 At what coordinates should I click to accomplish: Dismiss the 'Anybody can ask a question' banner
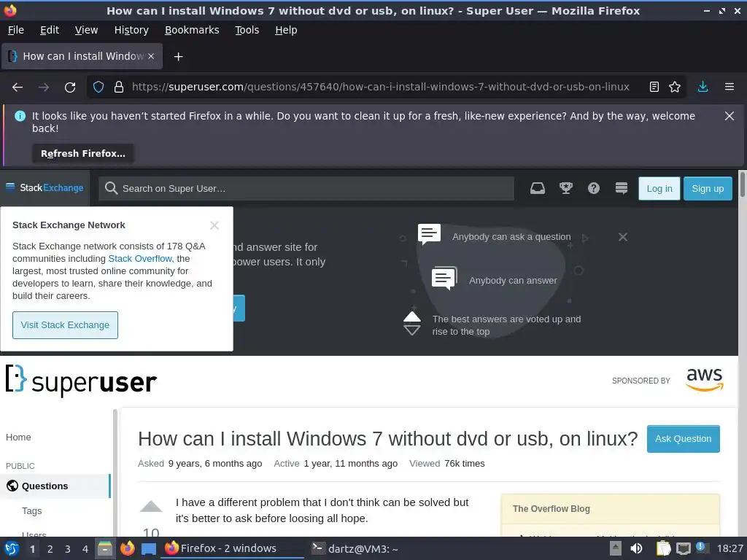tap(623, 237)
